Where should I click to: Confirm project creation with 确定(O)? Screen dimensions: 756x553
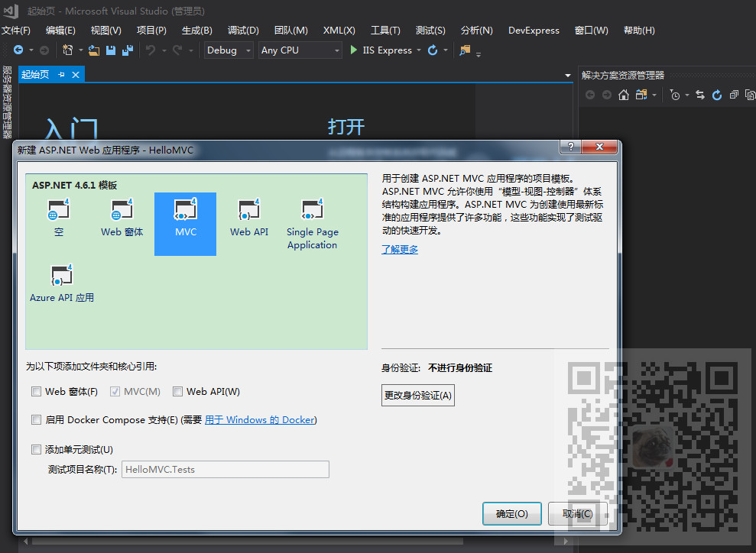(511, 513)
